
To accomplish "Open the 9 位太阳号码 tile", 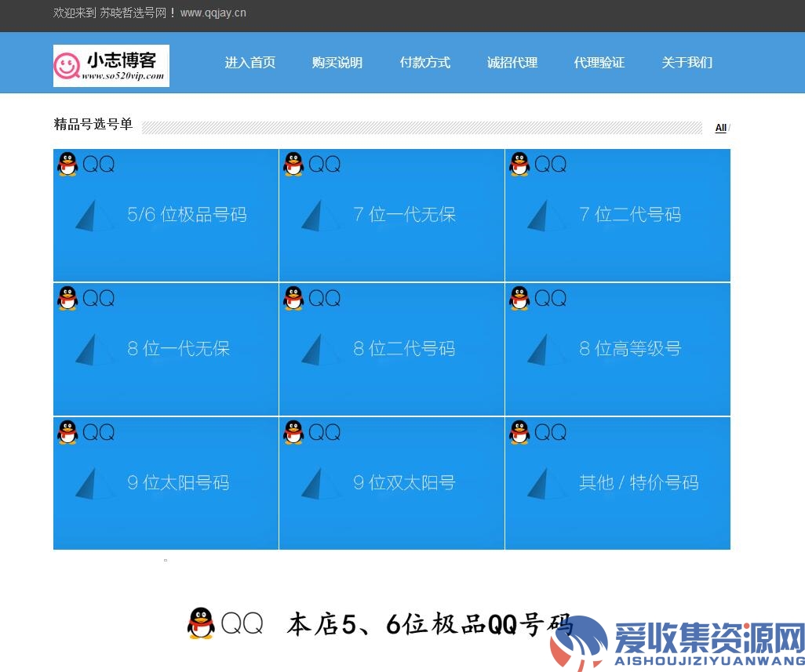I will 166,483.
